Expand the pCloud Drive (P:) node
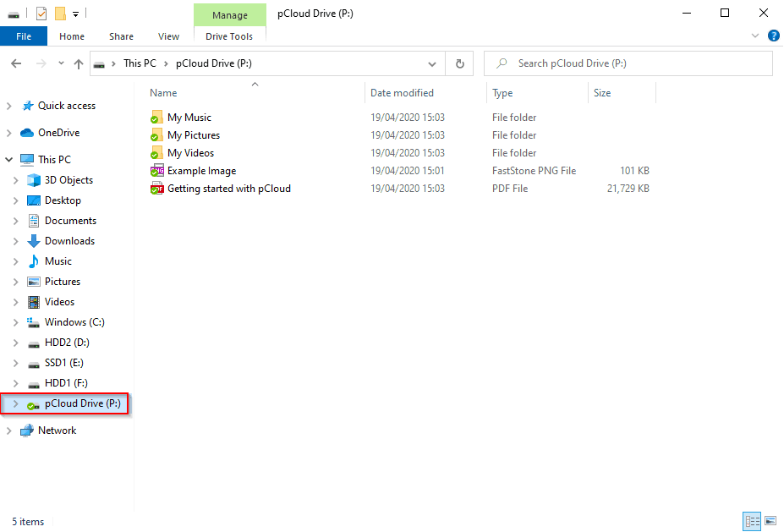784x532 pixels. click(x=15, y=404)
